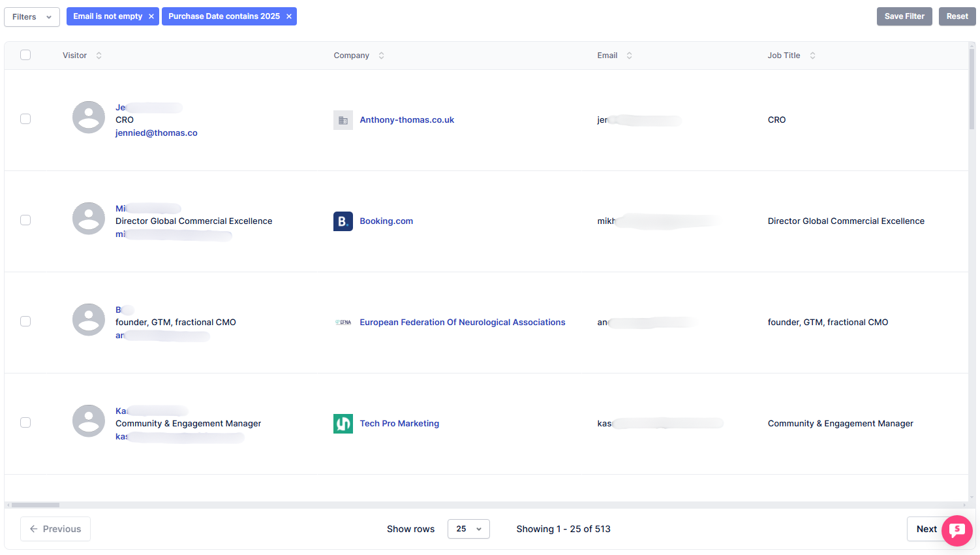Click 'Community & Engagement Manager' job title cell
Image resolution: width=980 pixels, height=555 pixels.
(x=840, y=424)
